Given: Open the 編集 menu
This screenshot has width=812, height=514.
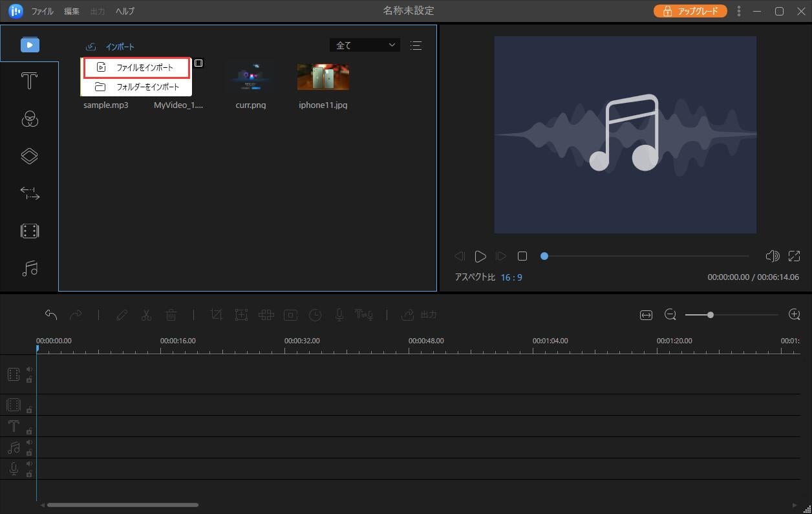Looking at the screenshot, I should pos(72,11).
